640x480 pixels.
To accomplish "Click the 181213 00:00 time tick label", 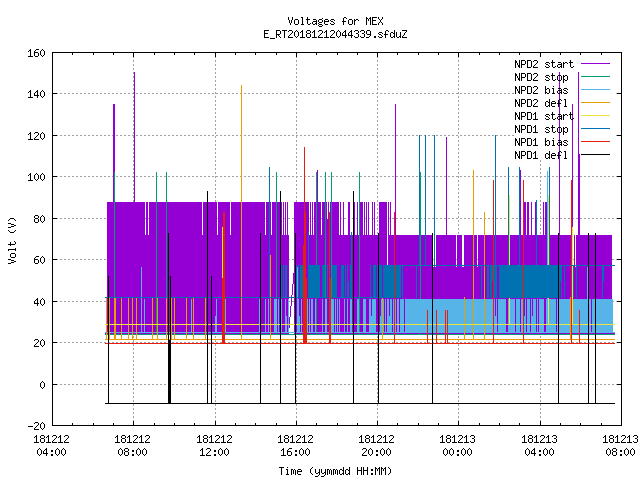I will pos(458,446).
